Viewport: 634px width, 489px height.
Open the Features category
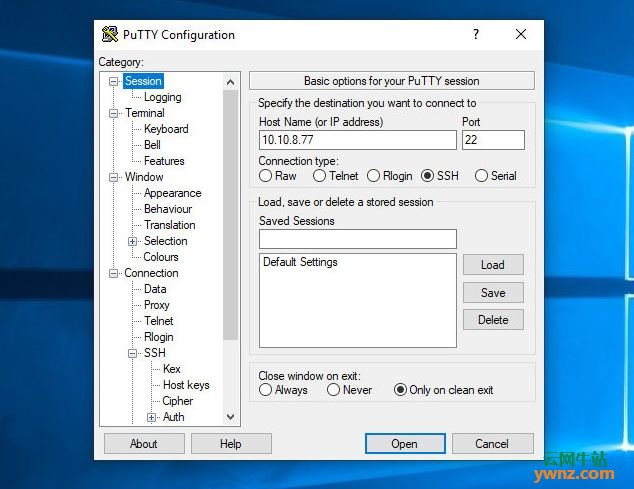click(164, 161)
